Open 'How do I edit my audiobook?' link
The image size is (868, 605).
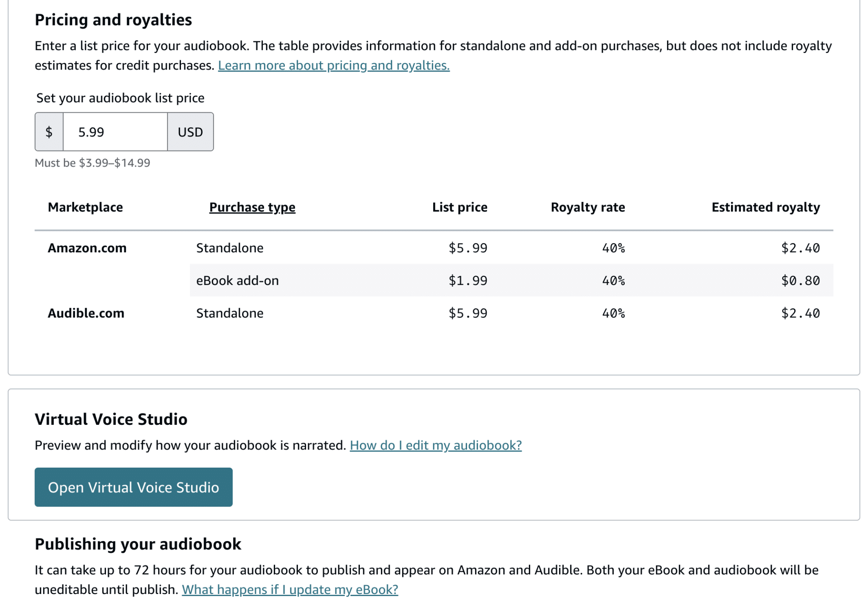coord(436,445)
